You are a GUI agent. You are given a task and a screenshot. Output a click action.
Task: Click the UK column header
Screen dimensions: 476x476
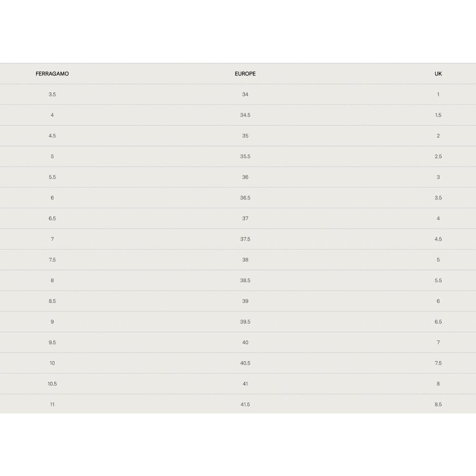coord(438,74)
